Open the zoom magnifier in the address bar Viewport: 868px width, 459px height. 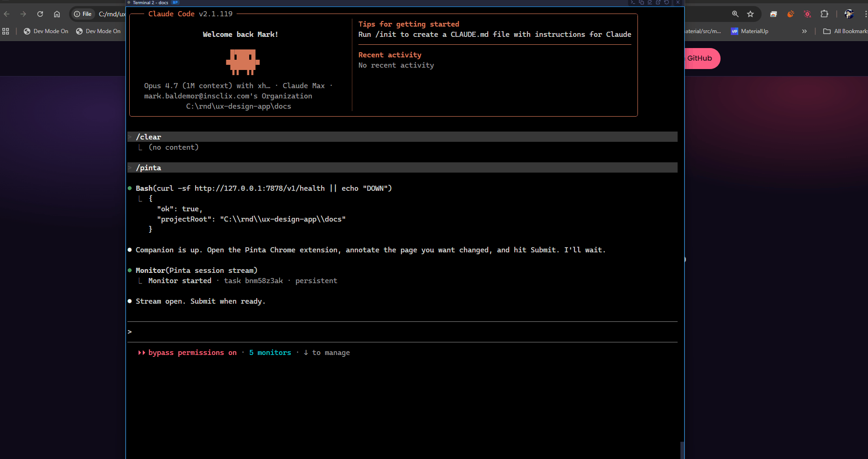(x=735, y=14)
